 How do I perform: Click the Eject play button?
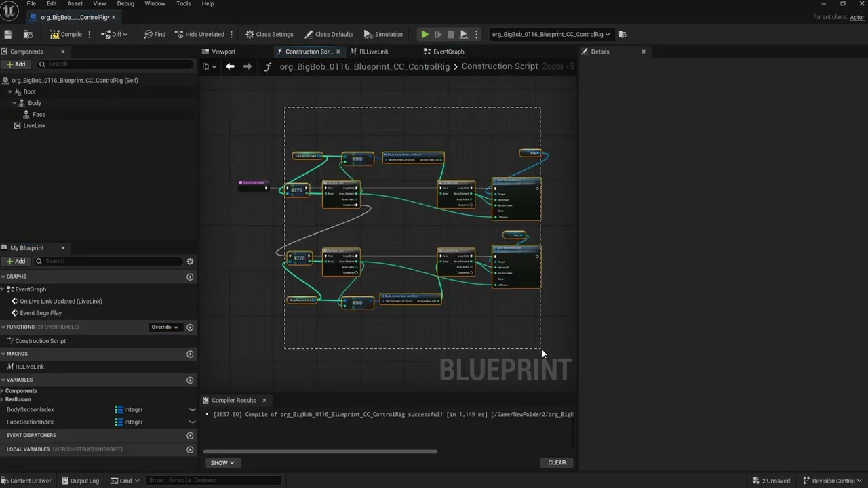tap(463, 34)
